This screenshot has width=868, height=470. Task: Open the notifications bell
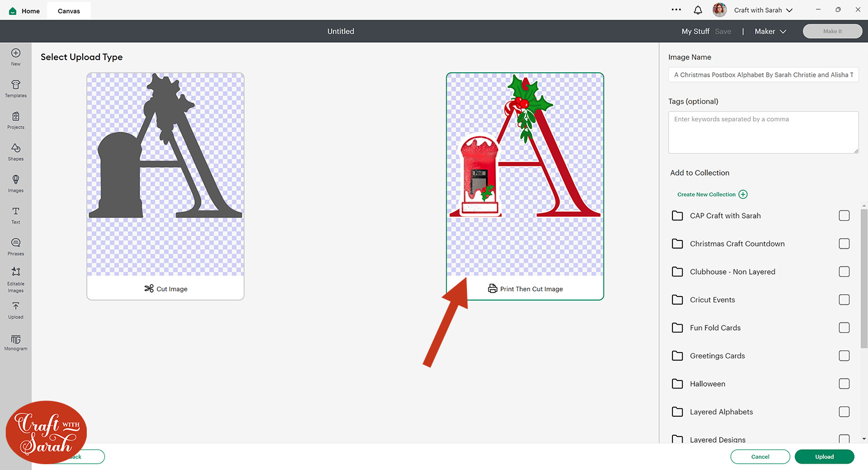click(x=698, y=10)
